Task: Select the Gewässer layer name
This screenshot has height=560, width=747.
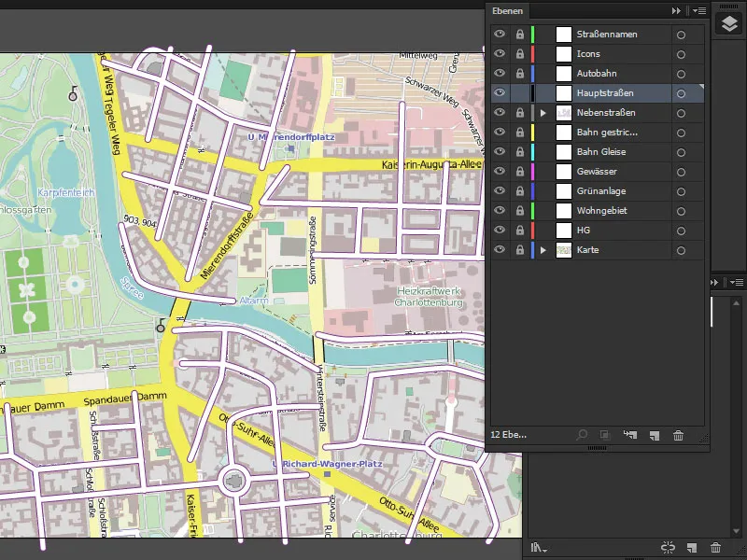Action: tap(597, 172)
